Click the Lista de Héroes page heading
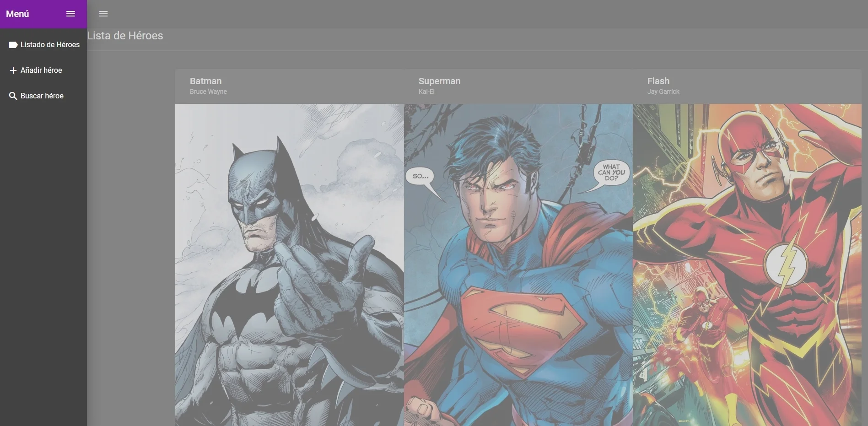The width and height of the screenshot is (868, 426). 125,36
